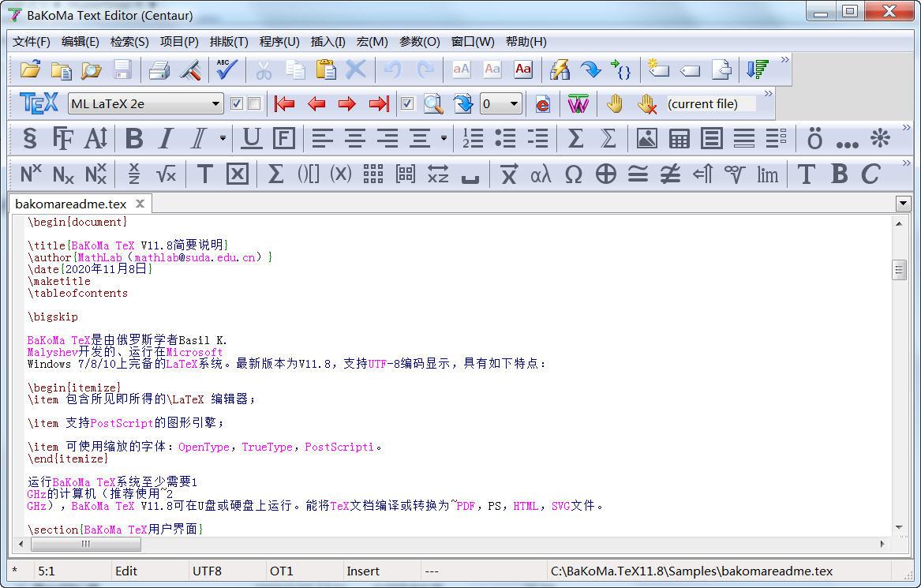
Task: Open the document tab list dropdown
Action: [x=904, y=204]
